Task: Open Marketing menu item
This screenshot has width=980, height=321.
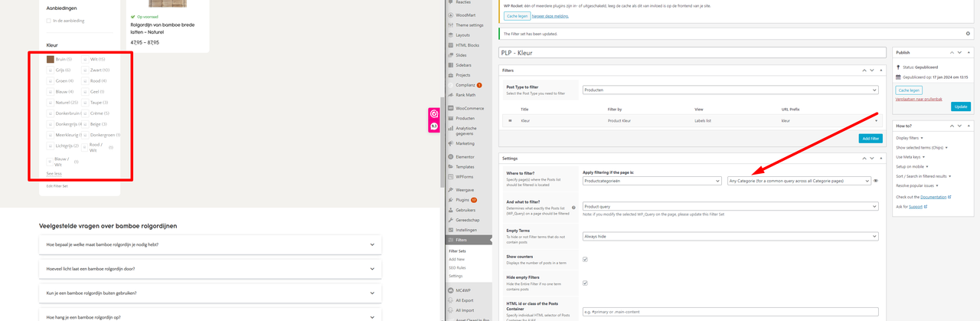Action: coord(465,143)
